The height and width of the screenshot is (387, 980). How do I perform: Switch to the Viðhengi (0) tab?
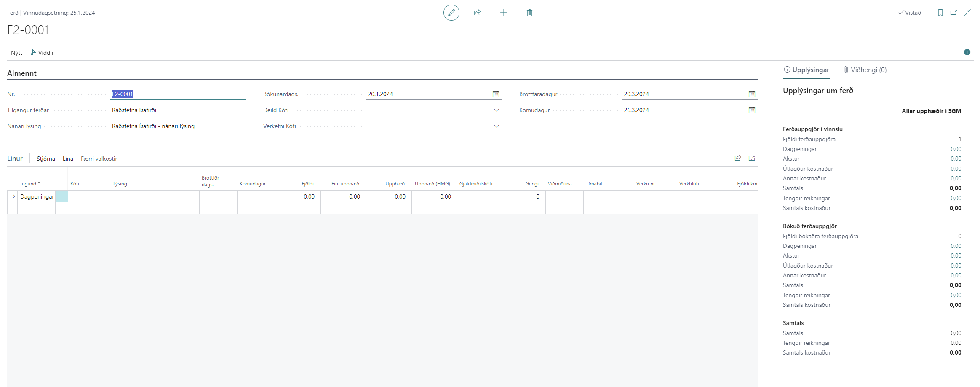click(865, 70)
